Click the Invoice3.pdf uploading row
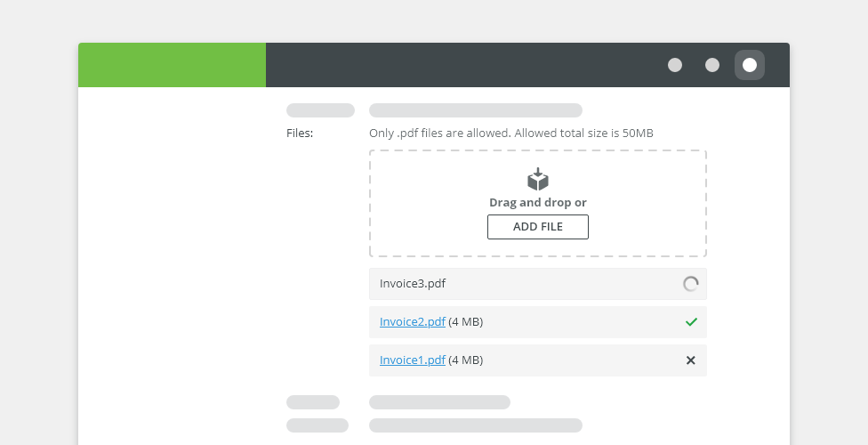868x445 pixels. click(x=537, y=284)
